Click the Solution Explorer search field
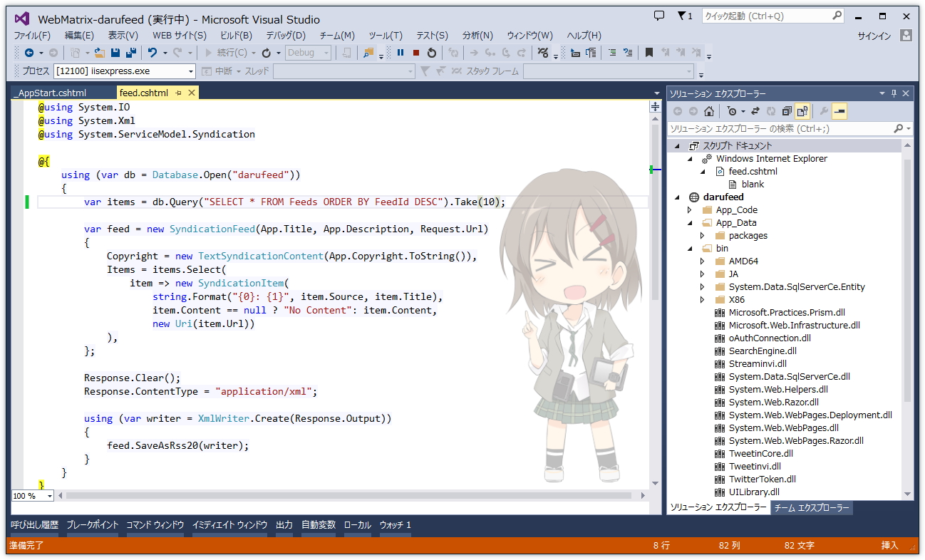Image resolution: width=925 pixels, height=560 pixels. (790, 129)
